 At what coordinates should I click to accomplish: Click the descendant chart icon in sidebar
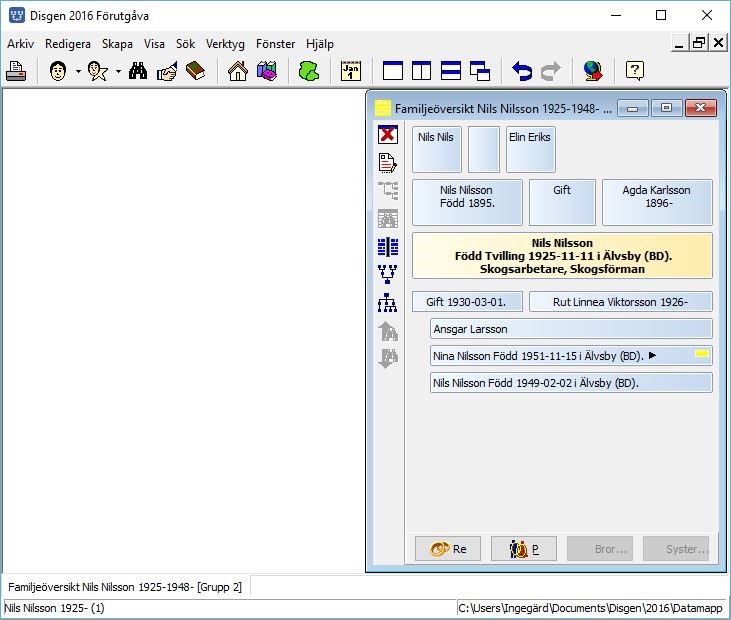click(x=387, y=303)
